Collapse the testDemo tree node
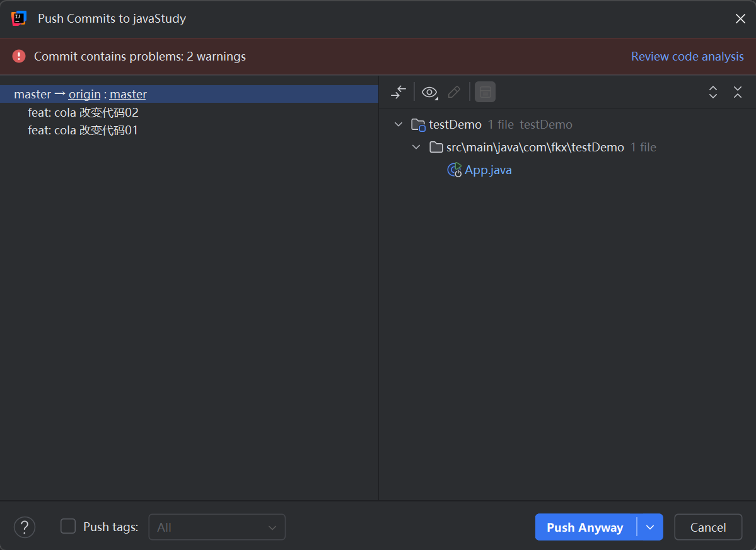 (x=398, y=124)
